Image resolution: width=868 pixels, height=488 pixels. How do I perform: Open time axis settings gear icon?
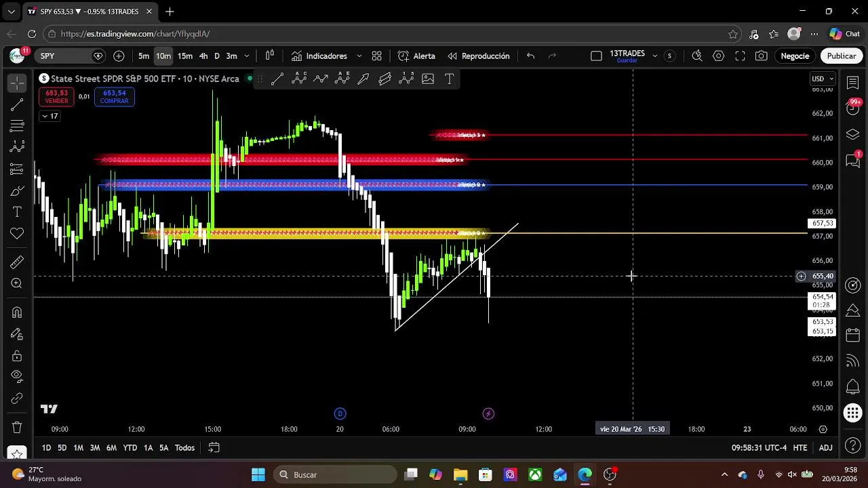pyautogui.click(x=823, y=429)
